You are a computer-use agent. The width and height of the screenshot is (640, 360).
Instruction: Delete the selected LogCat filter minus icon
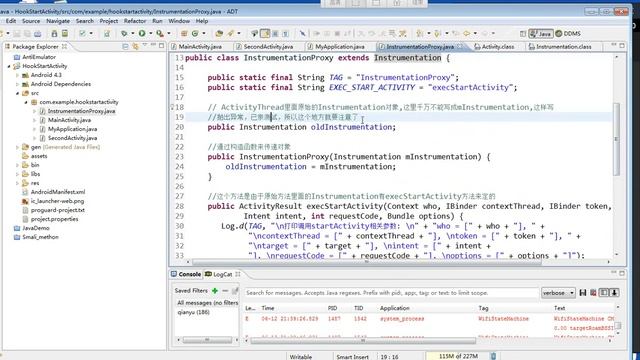tap(225, 291)
